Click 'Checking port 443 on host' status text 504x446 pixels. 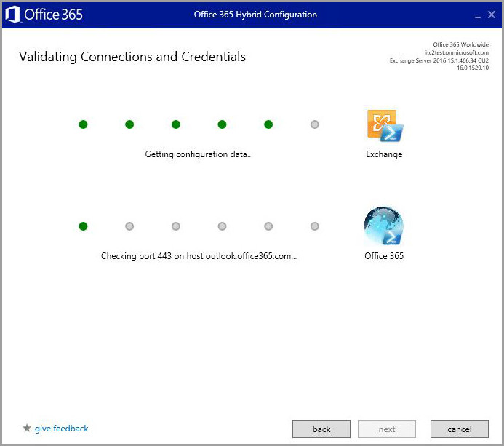199,256
